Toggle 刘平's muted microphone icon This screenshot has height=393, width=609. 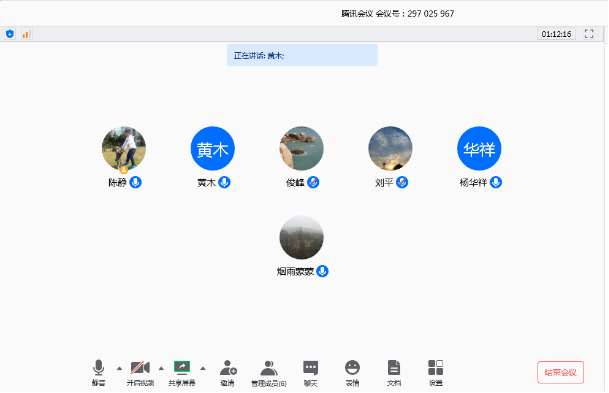pyautogui.click(x=402, y=182)
